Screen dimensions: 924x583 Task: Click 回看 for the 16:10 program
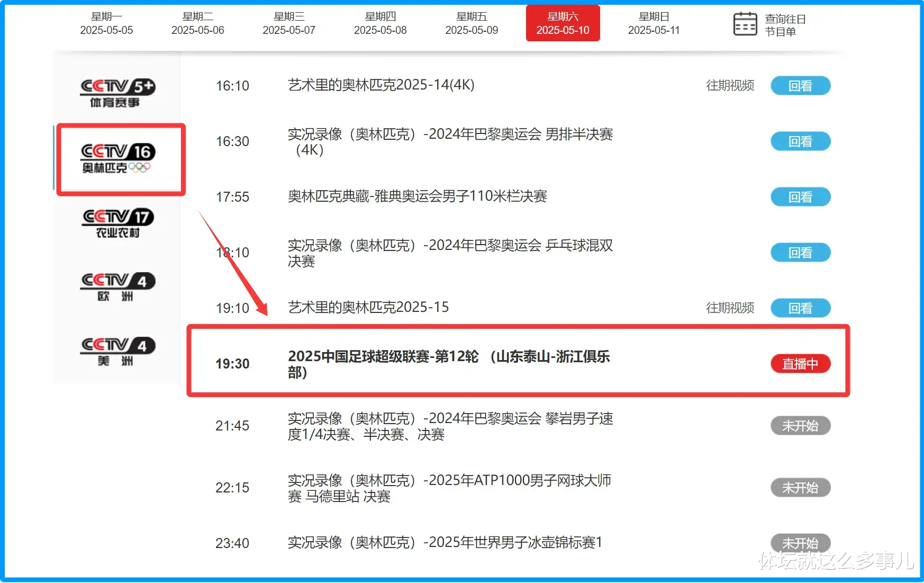800,86
